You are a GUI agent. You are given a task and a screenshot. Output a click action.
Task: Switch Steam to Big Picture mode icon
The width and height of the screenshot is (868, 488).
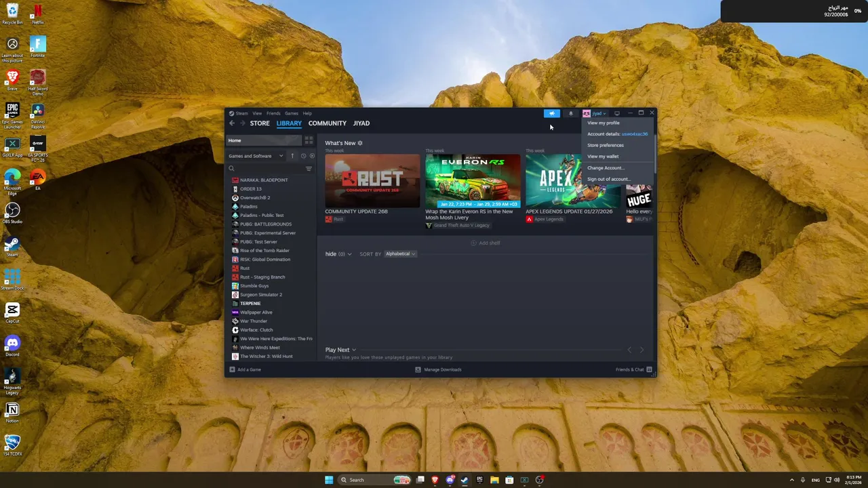(617, 113)
